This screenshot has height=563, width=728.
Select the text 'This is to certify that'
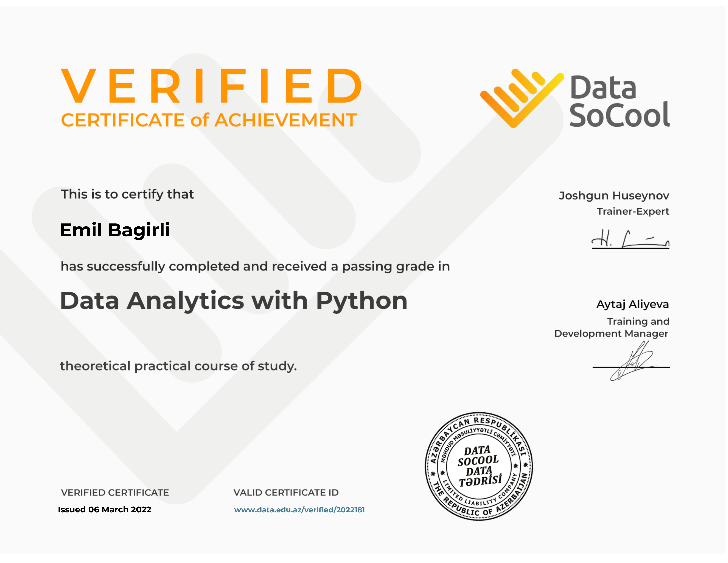click(127, 194)
